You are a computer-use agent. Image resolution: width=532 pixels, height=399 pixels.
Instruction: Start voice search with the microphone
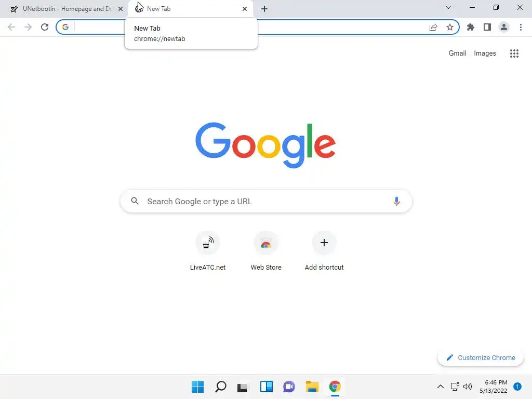(x=396, y=201)
